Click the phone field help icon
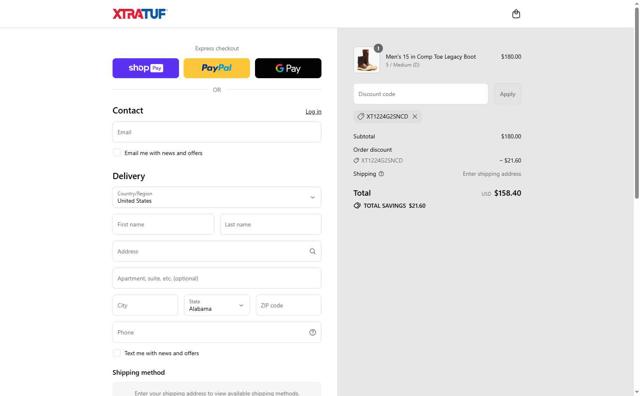The width and height of the screenshot is (640, 396). [x=312, y=332]
